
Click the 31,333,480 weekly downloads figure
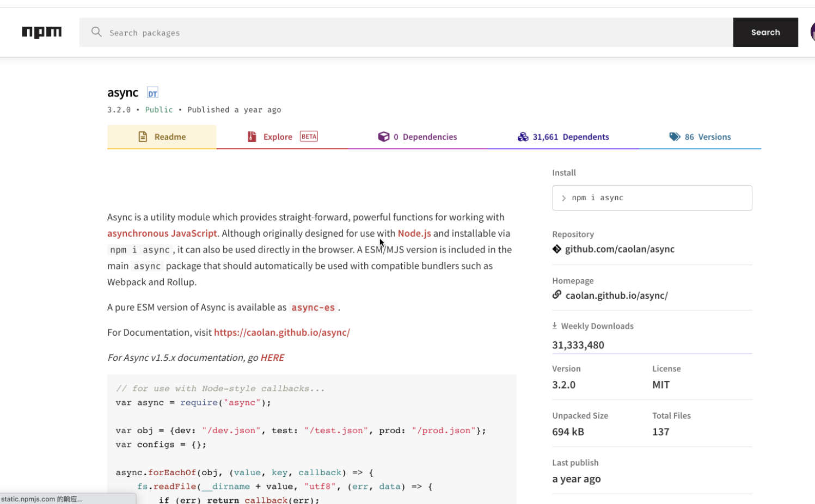578,345
